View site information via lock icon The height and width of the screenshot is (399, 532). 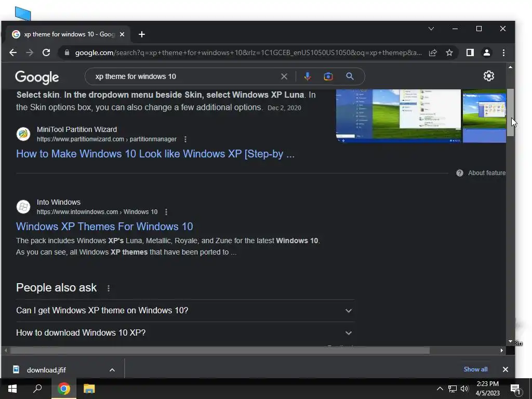67,52
